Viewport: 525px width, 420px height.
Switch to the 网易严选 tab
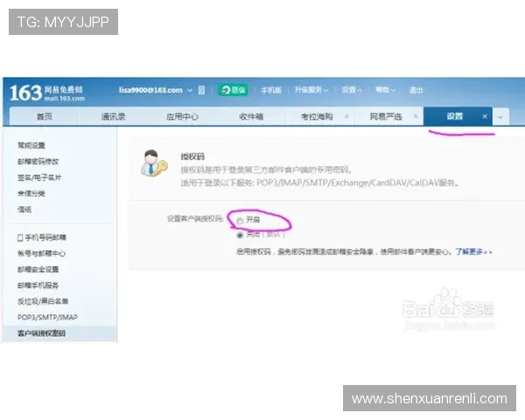[386, 116]
